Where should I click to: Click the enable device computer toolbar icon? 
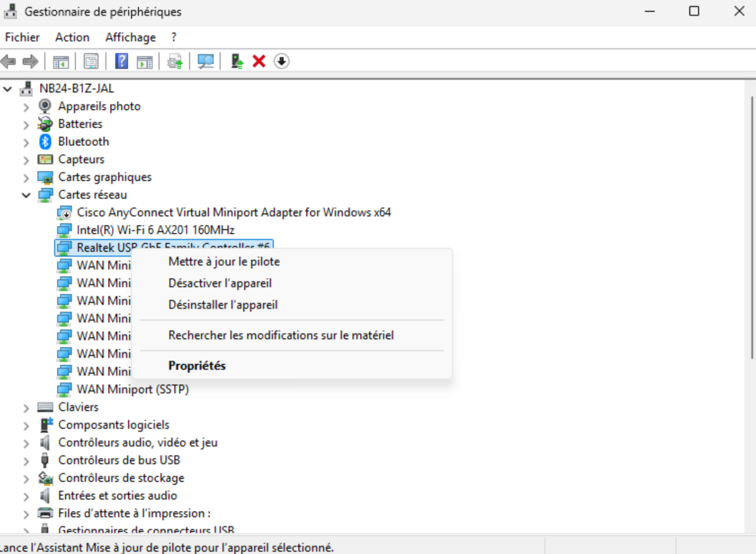point(237,61)
